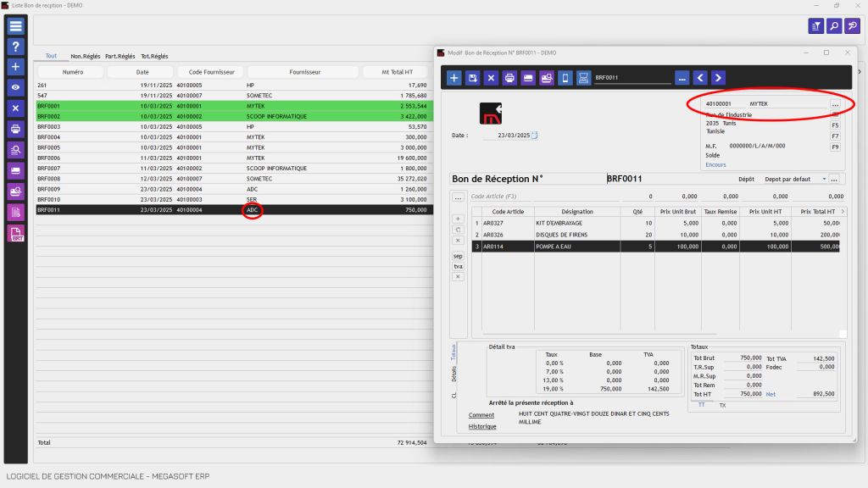
Task: Select the TT tab under the totals
Action: point(701,405)
